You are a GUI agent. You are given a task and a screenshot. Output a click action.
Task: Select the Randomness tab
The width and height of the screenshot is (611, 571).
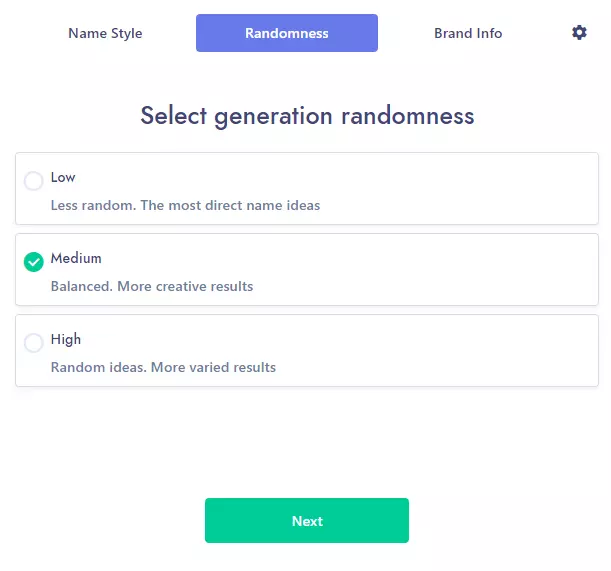(287, 33)
